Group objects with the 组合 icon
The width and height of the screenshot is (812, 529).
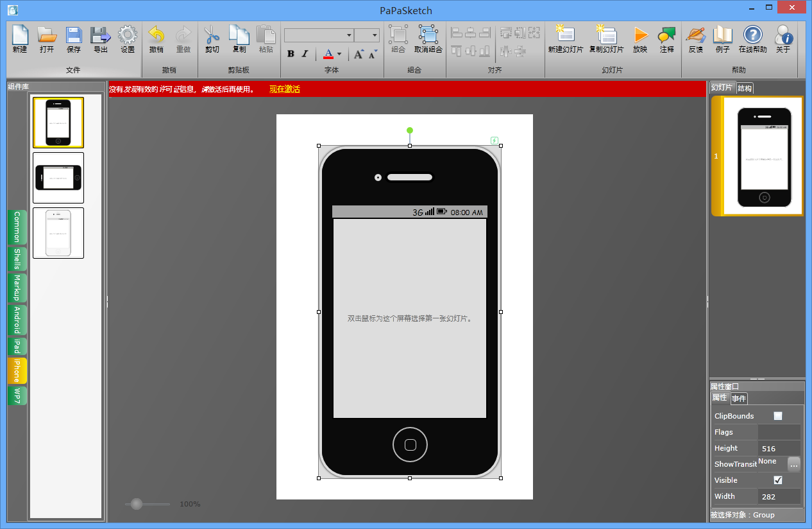pyautogui.click(x=398, y=39)
